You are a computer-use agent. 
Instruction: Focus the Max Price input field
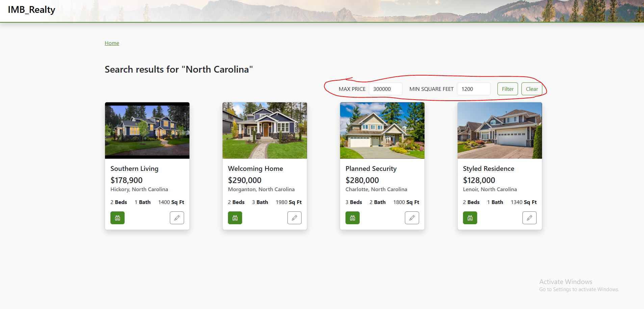click(x=386, y=89)
